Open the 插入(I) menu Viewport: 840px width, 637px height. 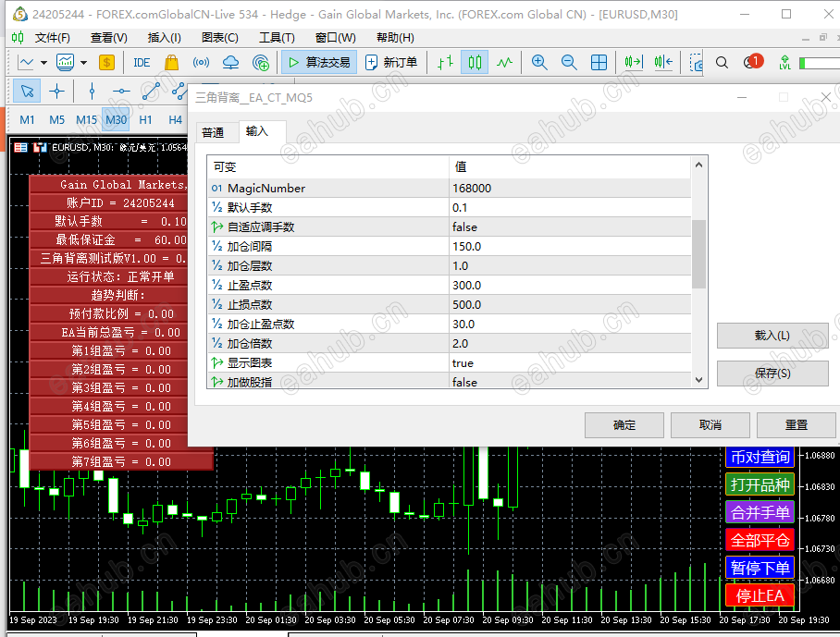coord(164,38)
